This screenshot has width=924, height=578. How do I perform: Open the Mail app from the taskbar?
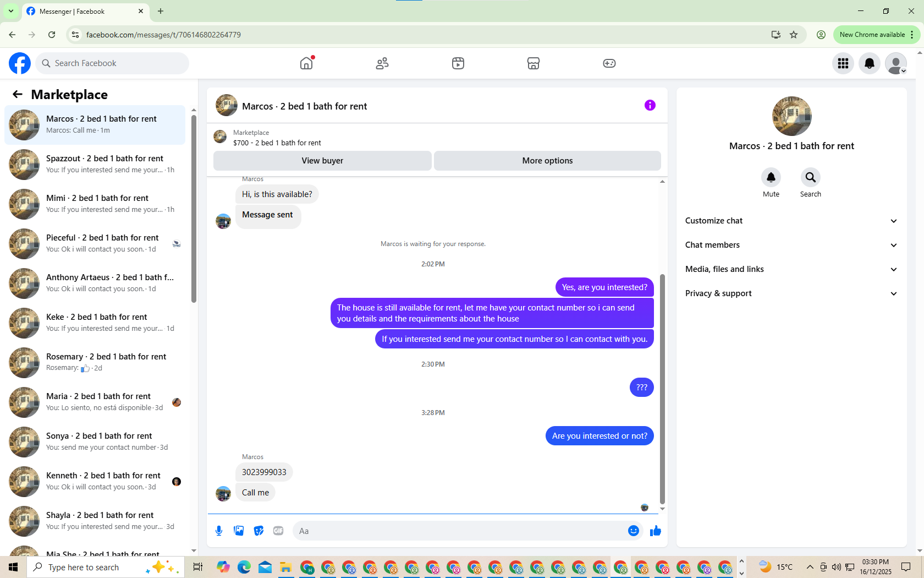265,567
